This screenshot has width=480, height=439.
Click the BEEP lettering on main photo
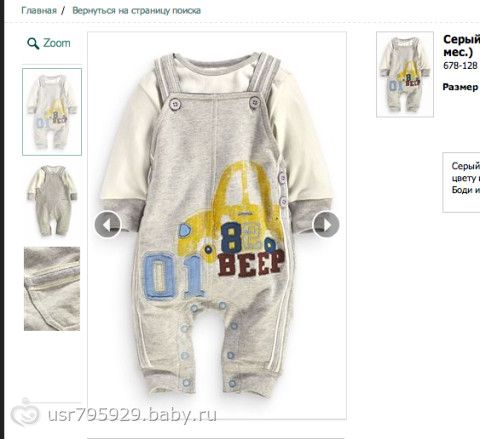point(251,263)
